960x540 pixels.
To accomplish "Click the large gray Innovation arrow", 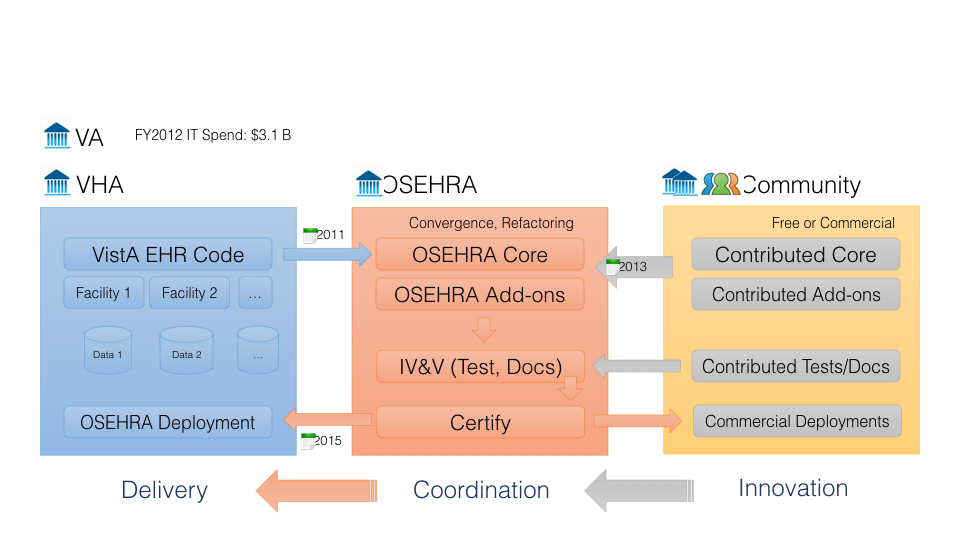I will tap(639, 490).
